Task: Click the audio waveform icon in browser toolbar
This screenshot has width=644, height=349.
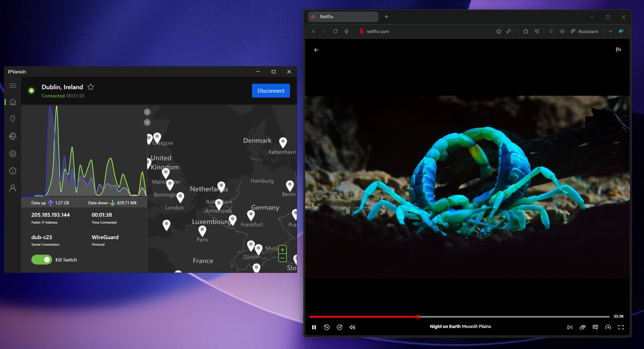Action: point(562,31)
